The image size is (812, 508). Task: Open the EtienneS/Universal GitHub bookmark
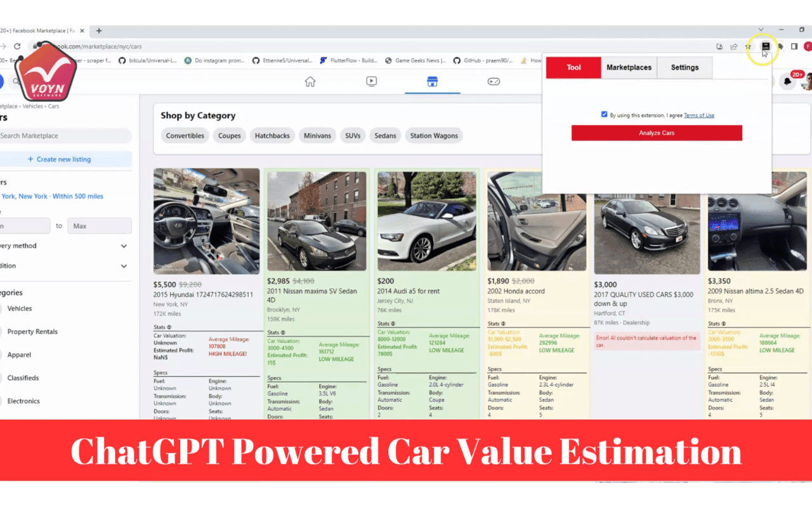coord(282,61)
